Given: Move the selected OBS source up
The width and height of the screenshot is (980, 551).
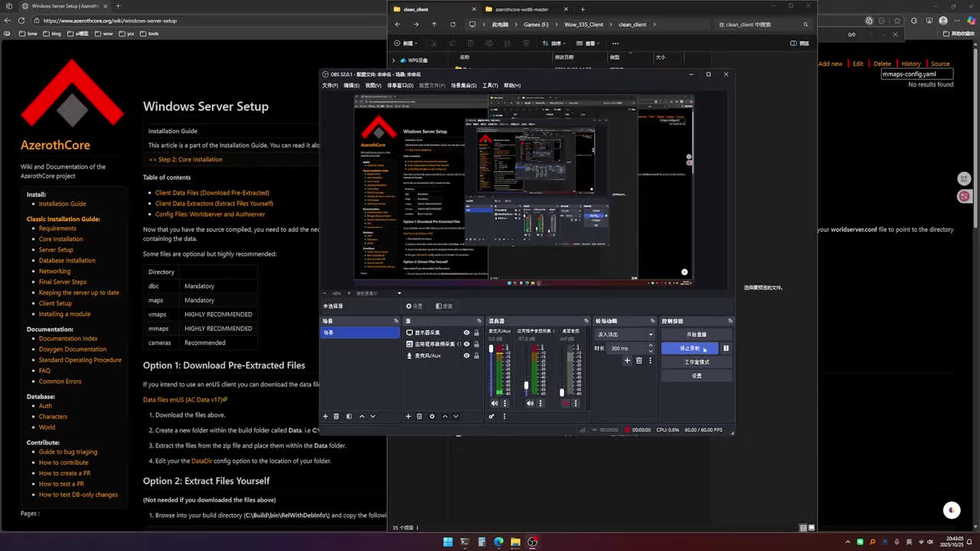Looking at the screenshot, I should [x=445, y=416].
